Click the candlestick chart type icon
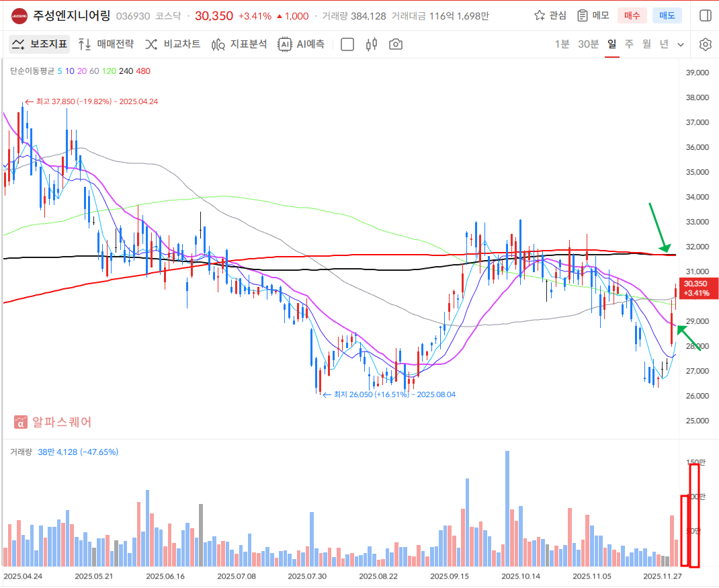 [372, 44]
